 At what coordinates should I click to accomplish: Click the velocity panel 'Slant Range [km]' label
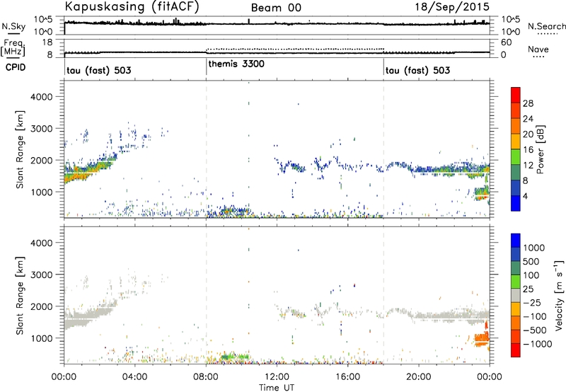coord(20,295)
